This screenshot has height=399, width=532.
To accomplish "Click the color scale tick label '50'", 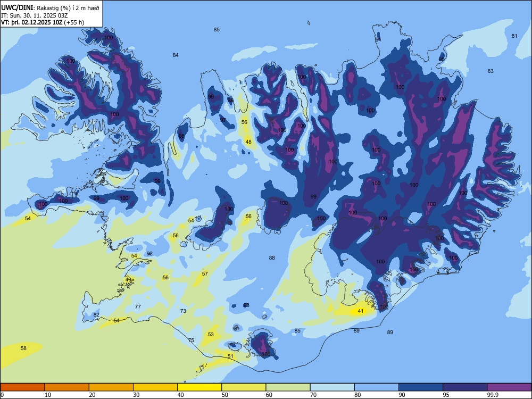I will tap(225, 395).
